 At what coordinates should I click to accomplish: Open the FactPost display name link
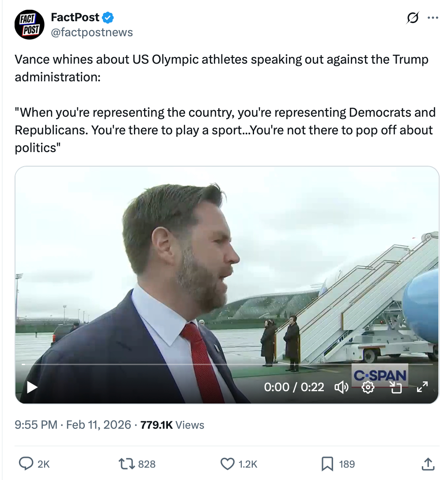tap(75, 18)
